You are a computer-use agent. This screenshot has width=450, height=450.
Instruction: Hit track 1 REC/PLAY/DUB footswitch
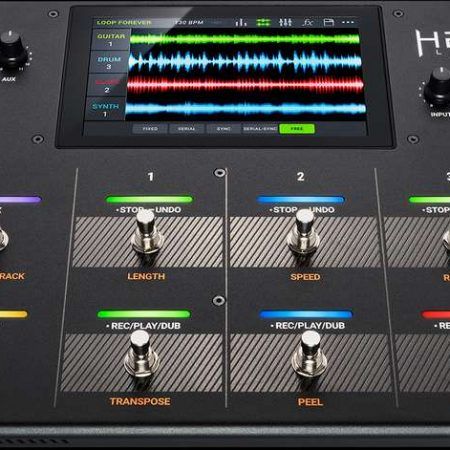click(141, 355)
